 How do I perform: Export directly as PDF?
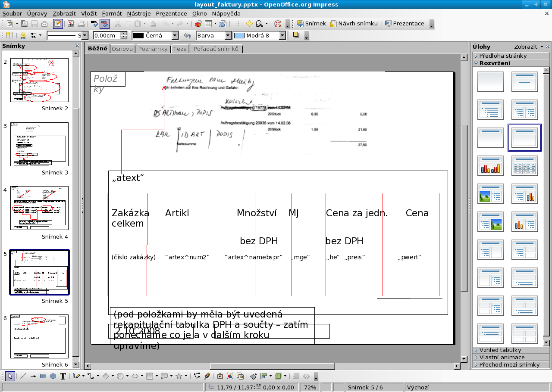tap(71, 24)
